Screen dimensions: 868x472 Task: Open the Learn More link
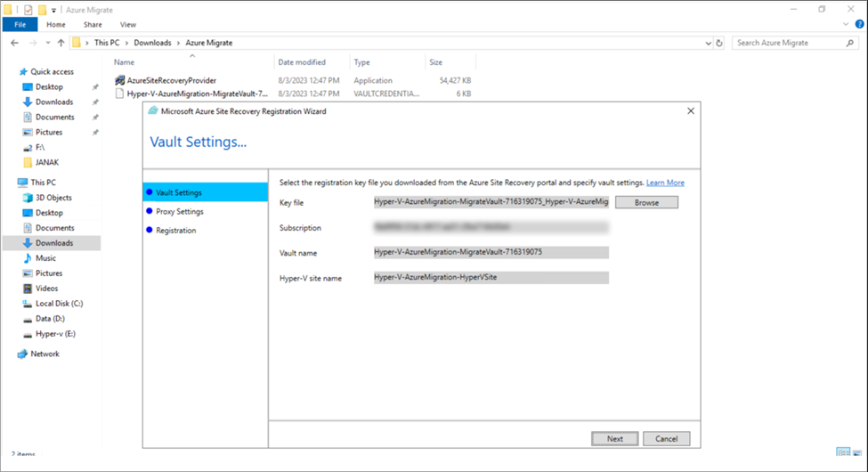[x=665, y=183]
